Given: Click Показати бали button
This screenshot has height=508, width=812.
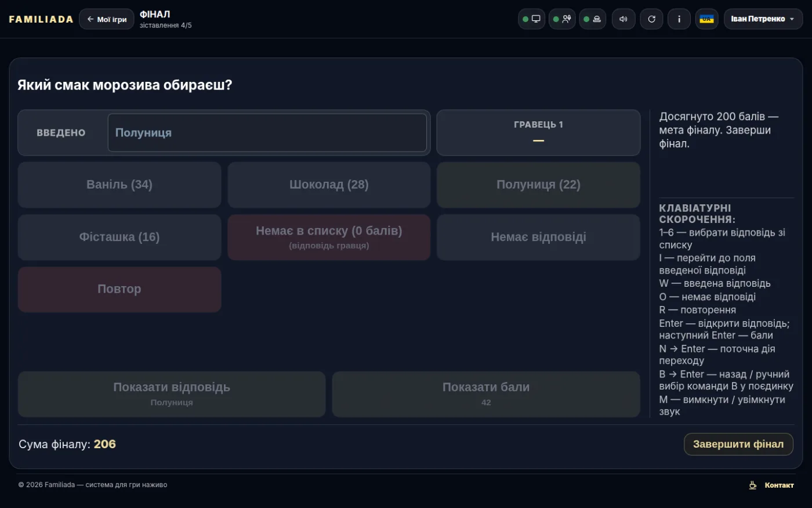Looking at the screenshot, I should [486, 394].
